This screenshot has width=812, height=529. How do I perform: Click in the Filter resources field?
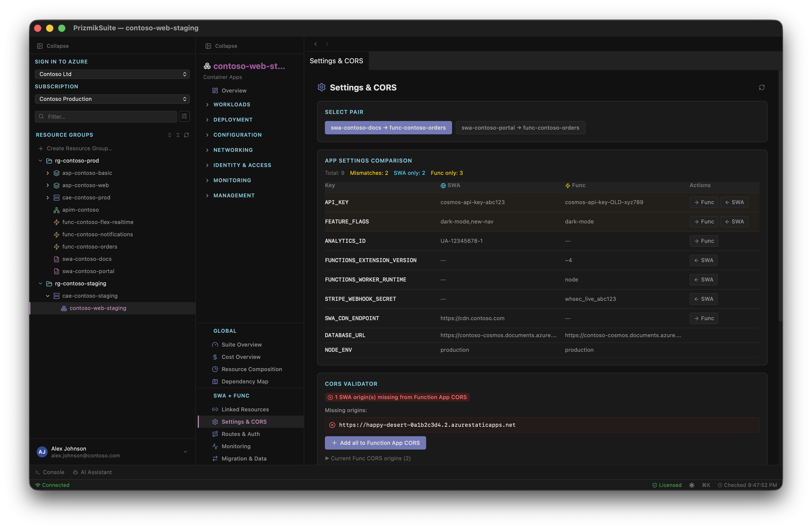click(x=106, y=116)
